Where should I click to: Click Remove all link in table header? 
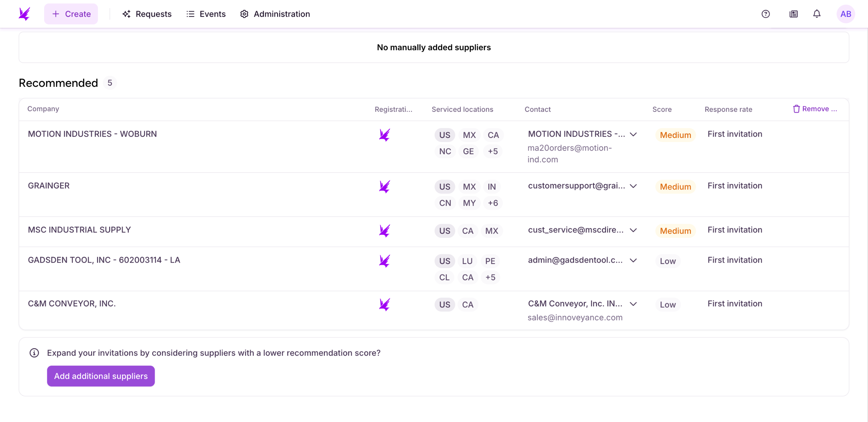[x=815, y=109]
